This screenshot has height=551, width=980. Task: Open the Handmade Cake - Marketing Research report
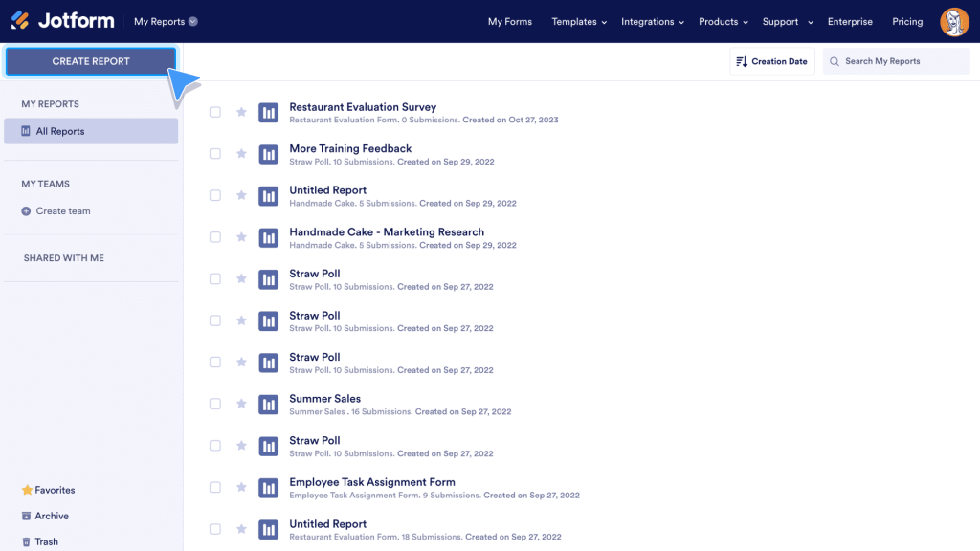pyautogui.click(x=387, y=231)
